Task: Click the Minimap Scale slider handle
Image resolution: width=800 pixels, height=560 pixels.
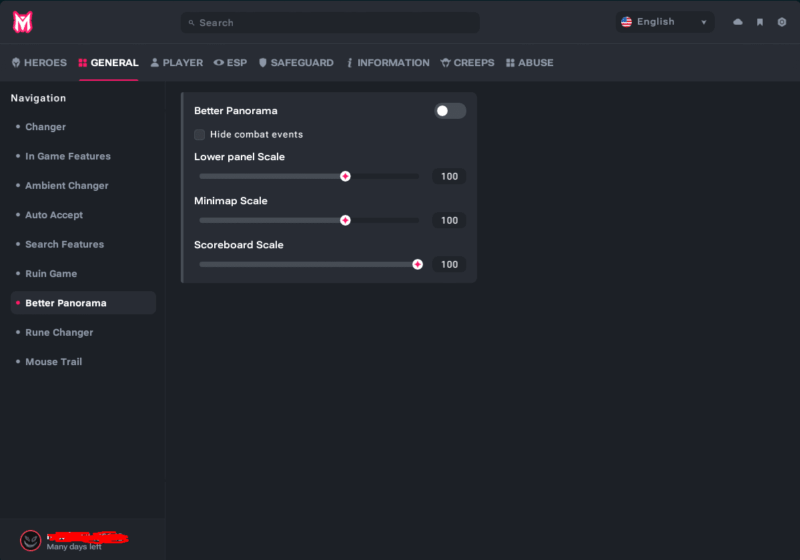Action: point(345,220)
